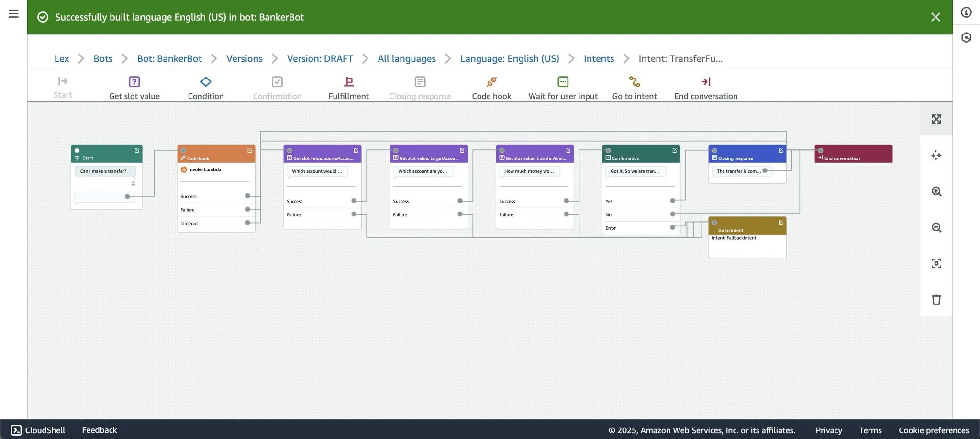Click the Closing response message port

(x=765, y=170)
